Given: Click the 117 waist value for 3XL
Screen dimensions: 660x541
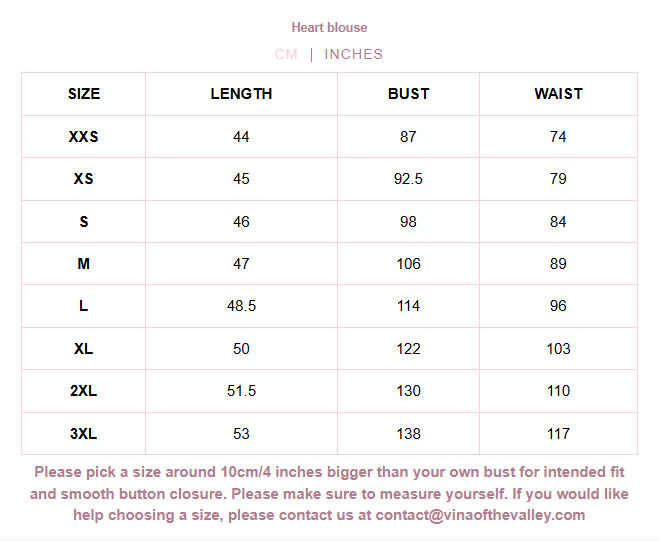Looking at the screenshot, I should tap(558, 434).
